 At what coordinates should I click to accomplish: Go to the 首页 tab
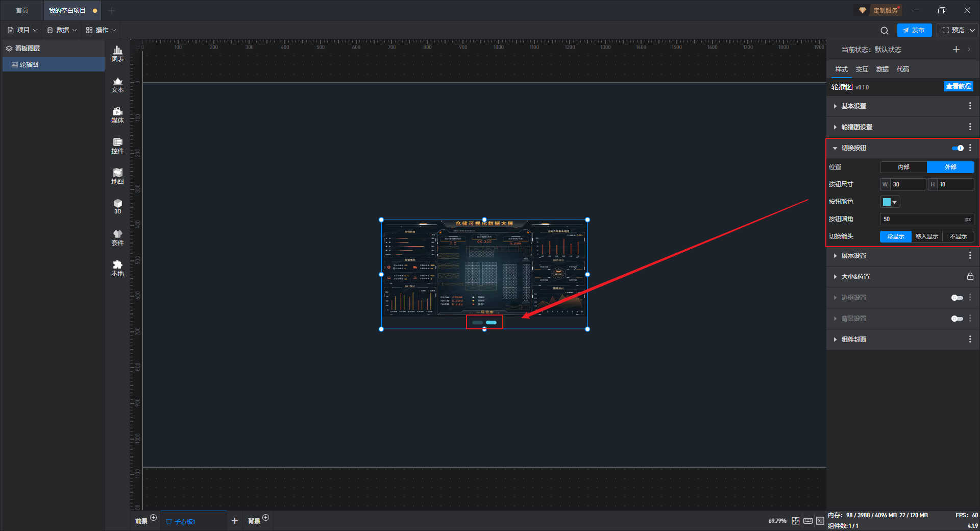click(22, 10)
